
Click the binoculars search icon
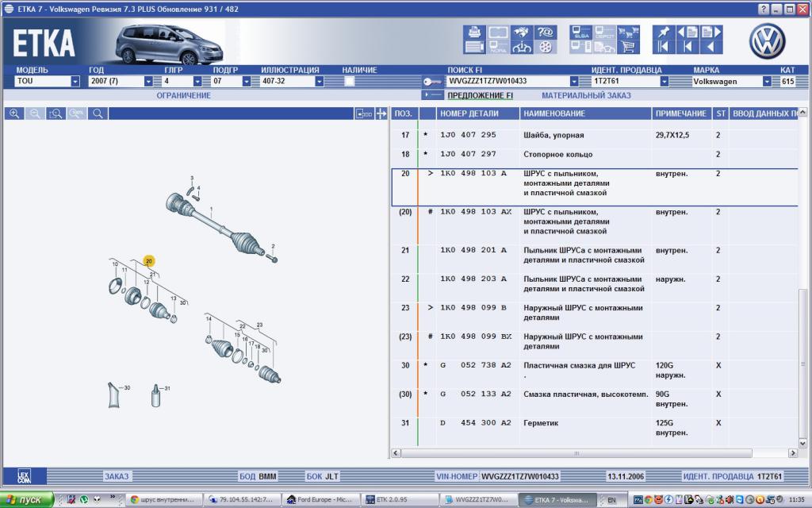point(522,32)
